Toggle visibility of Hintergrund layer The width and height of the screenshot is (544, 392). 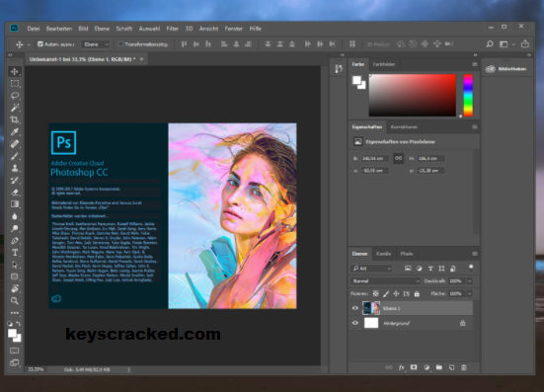[x=354, y=323]
